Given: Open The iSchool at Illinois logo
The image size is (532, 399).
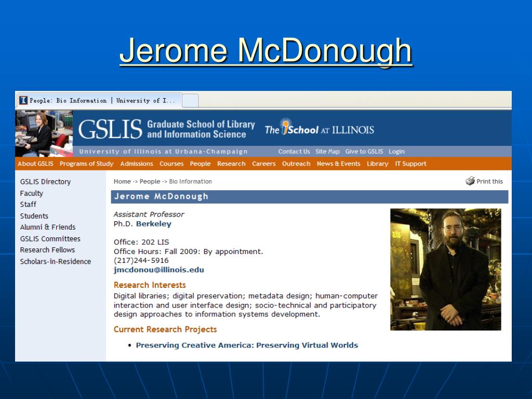Looking at the screenshot, I should pyautogui.click(x=320, y=128).
